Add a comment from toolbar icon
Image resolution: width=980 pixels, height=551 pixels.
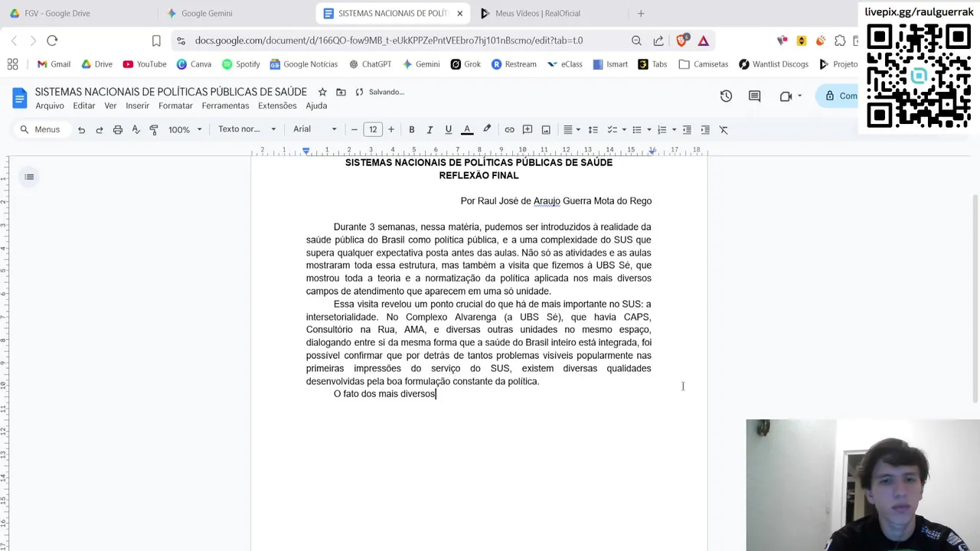(528, 130)
